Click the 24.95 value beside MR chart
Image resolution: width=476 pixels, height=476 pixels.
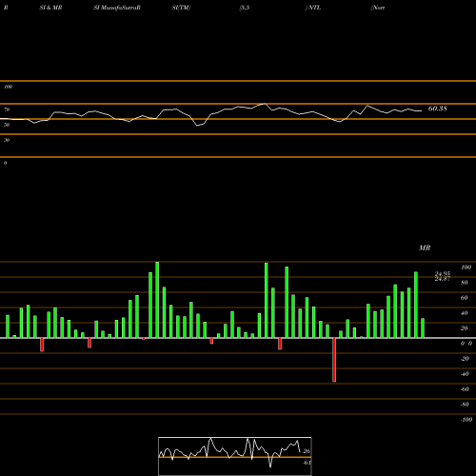tap(443, 273)
